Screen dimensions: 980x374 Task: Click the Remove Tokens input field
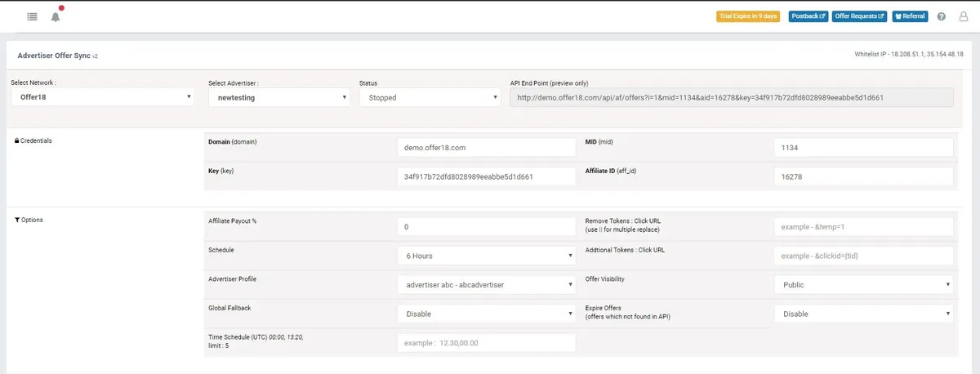pos(863,227)
